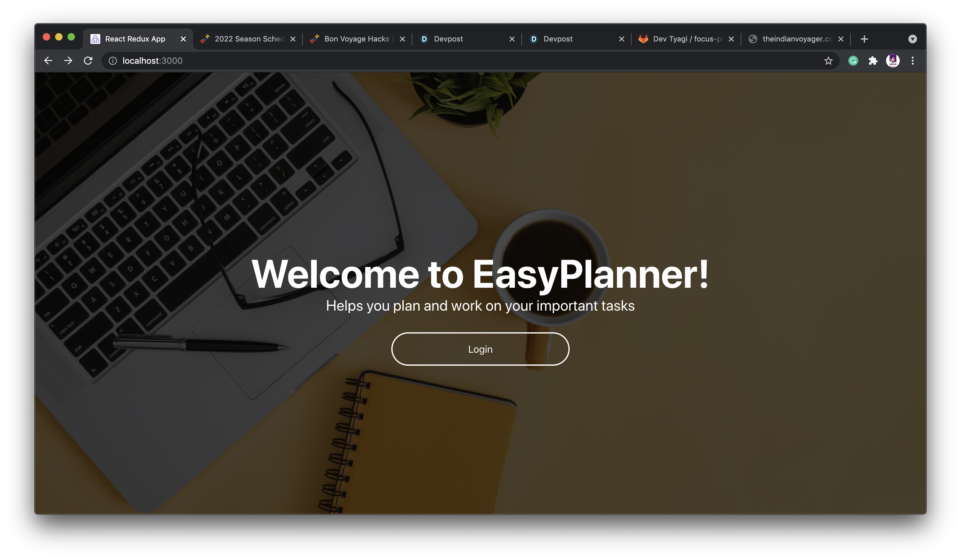The width and height of the screenshot is (961, 560).
Task: Open Chrome three-dot menu
Action: click(913, 61)
